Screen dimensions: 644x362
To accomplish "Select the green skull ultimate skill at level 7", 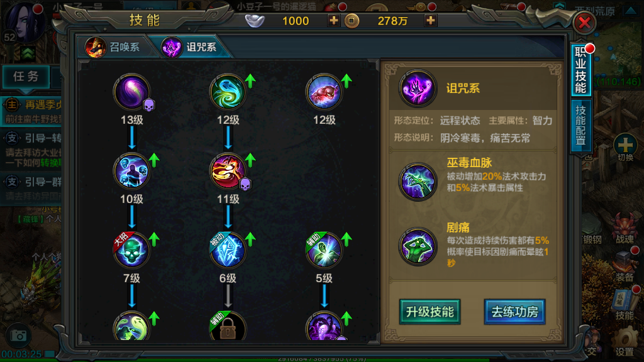I will tap(132, 250).
